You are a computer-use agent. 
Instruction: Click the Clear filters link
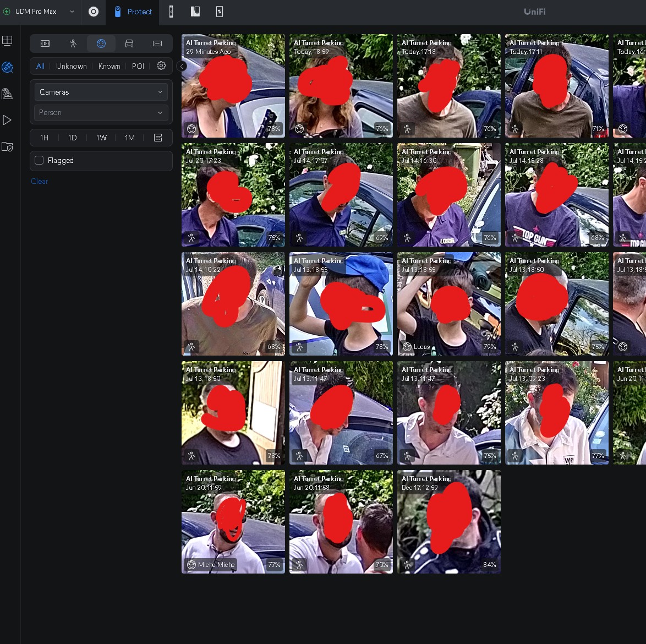(x=39, y=181)
